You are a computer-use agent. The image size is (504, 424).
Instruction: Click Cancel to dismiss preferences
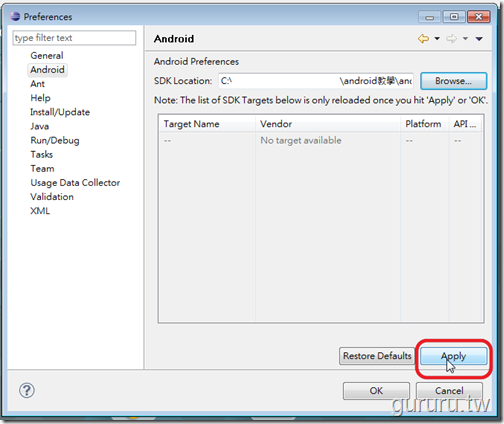pyautogui.click(x=449, y=391)
